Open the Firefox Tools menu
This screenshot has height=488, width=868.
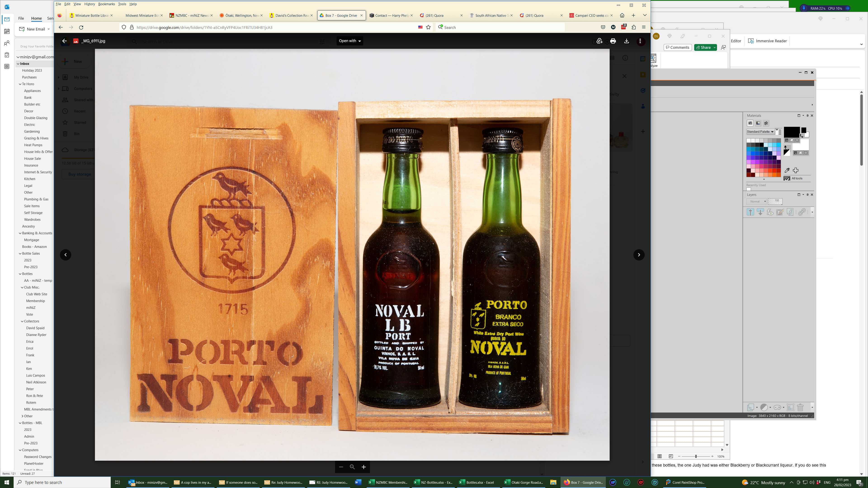tap(122, 4)
